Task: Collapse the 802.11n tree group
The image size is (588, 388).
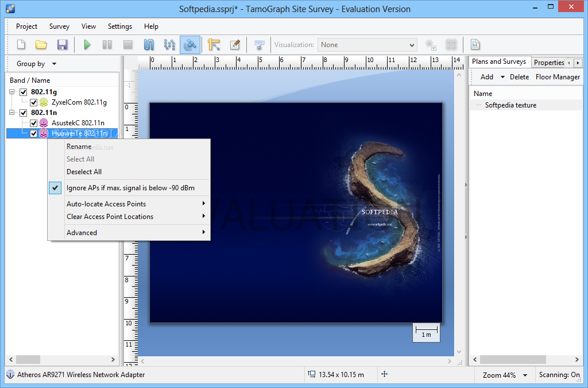Action: [12, 113]
